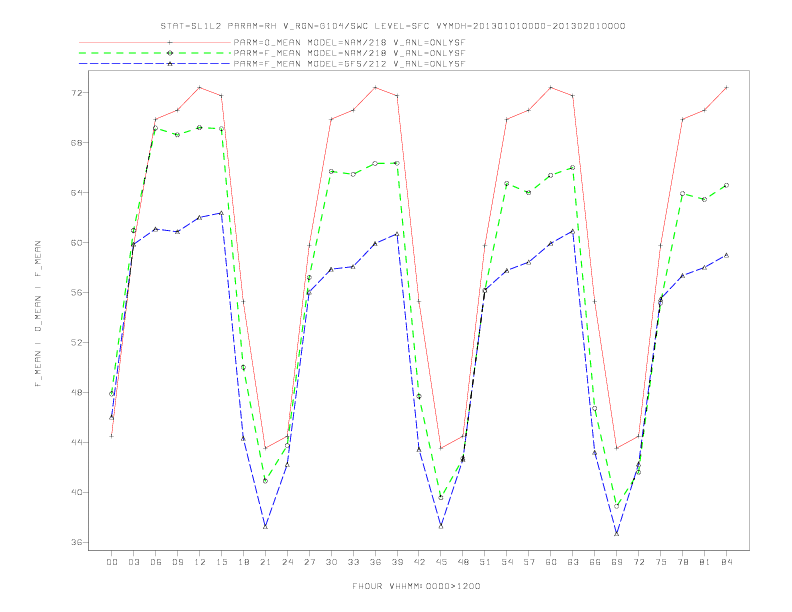This screenshot has width=792, height=612.
Task: Click the x-axis tick label 33
Action: coord(353,562)
